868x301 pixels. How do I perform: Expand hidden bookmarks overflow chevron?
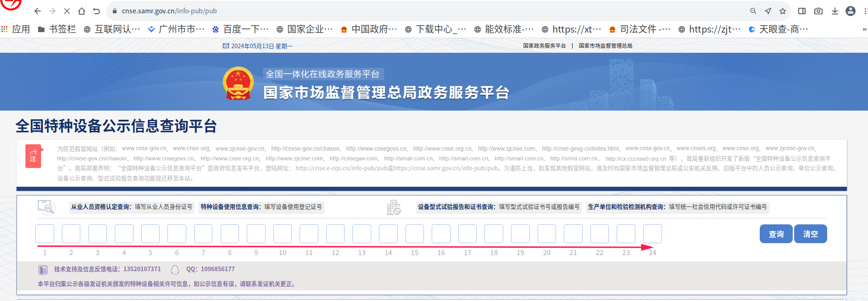(864, 29)
